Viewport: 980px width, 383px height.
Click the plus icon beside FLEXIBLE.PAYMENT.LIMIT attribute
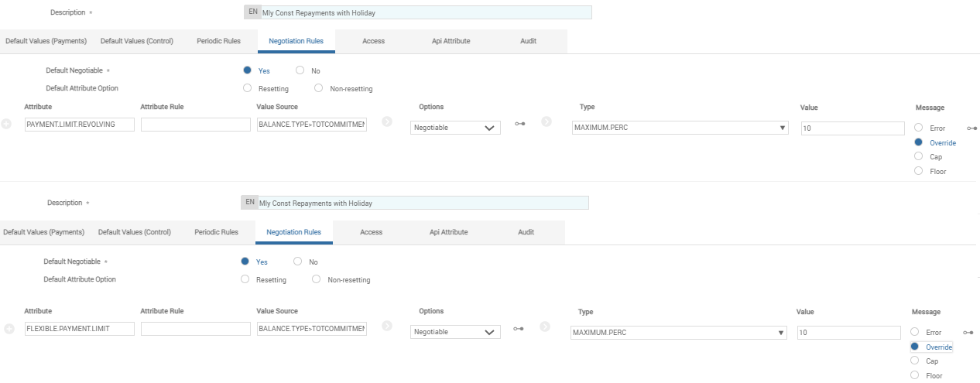point(9,329)
